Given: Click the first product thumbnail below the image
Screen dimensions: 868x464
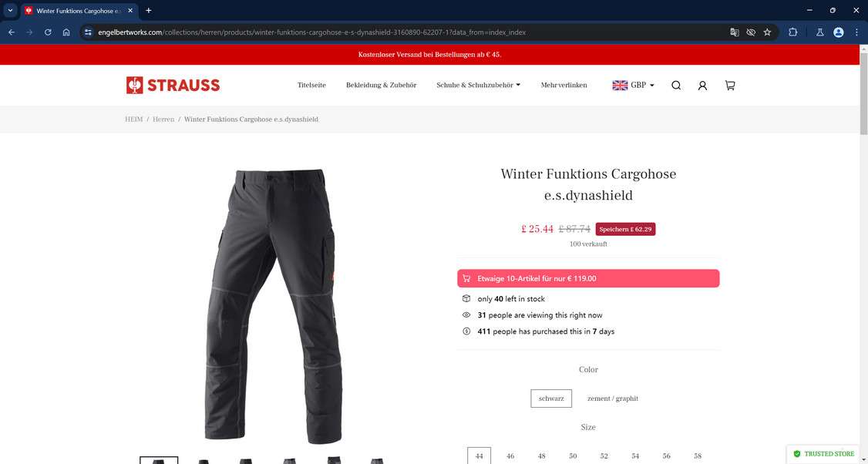Looking at the screenshot, I should click(159, 460).
